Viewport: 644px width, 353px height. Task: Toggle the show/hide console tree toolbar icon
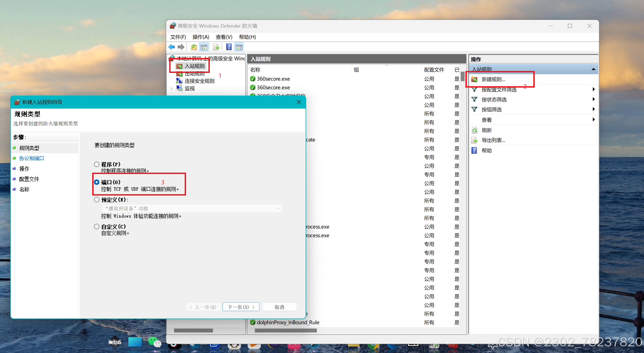click(x=204, y=47)
